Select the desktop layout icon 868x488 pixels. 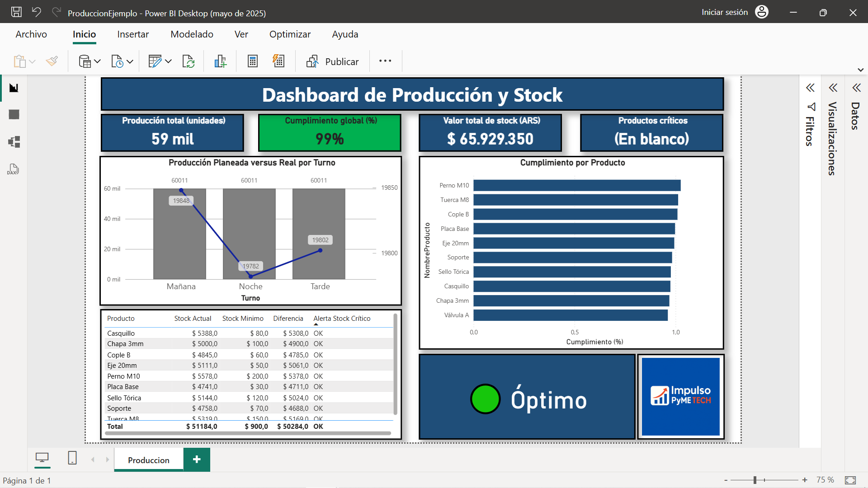(x=42, y=458)
